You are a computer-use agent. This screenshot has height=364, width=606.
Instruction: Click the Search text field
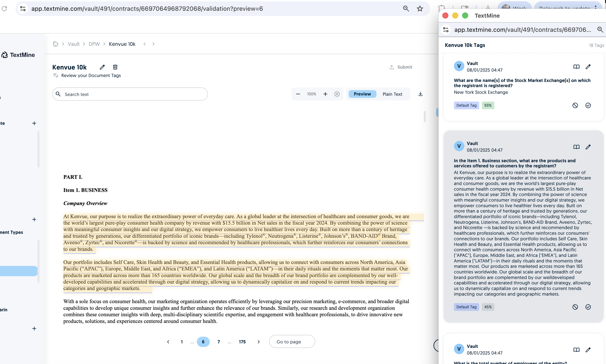click(130, 94)
